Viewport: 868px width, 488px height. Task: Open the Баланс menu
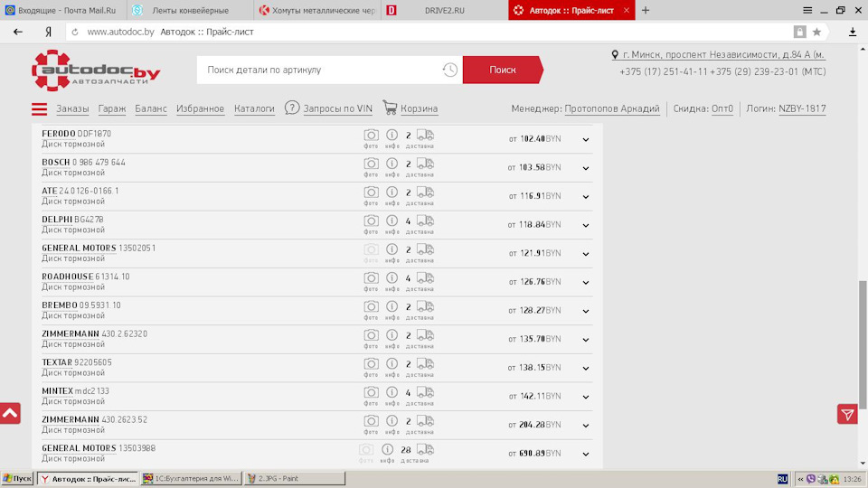point(151,108)
